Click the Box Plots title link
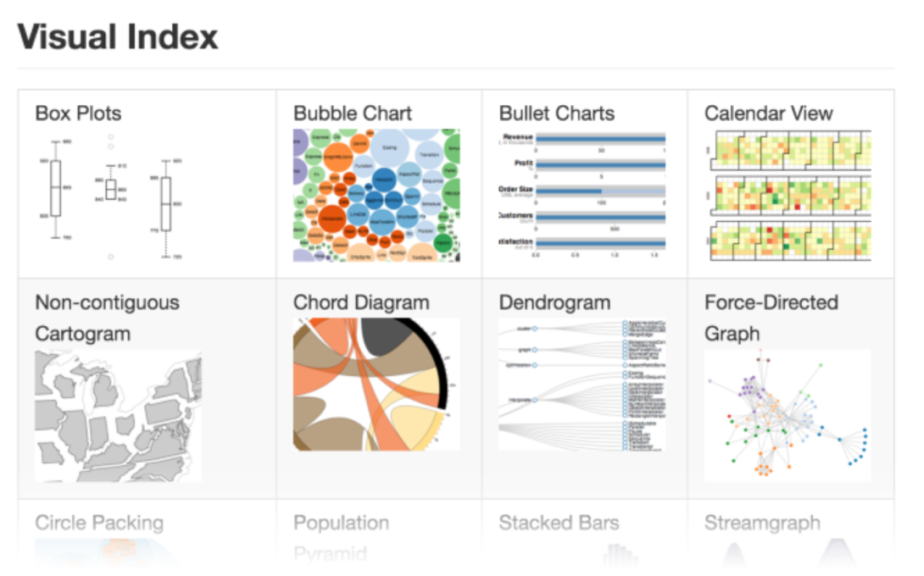 coord(77,114)
